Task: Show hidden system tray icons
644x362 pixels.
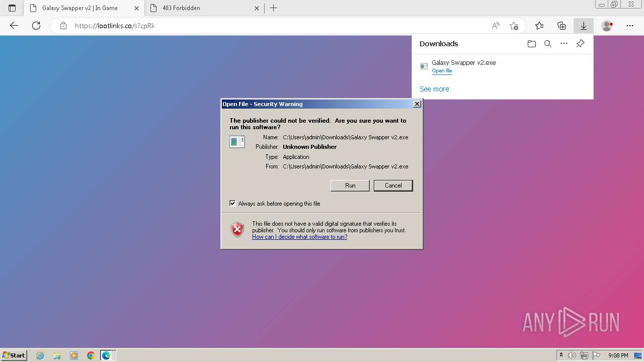Action: [561, 355]
